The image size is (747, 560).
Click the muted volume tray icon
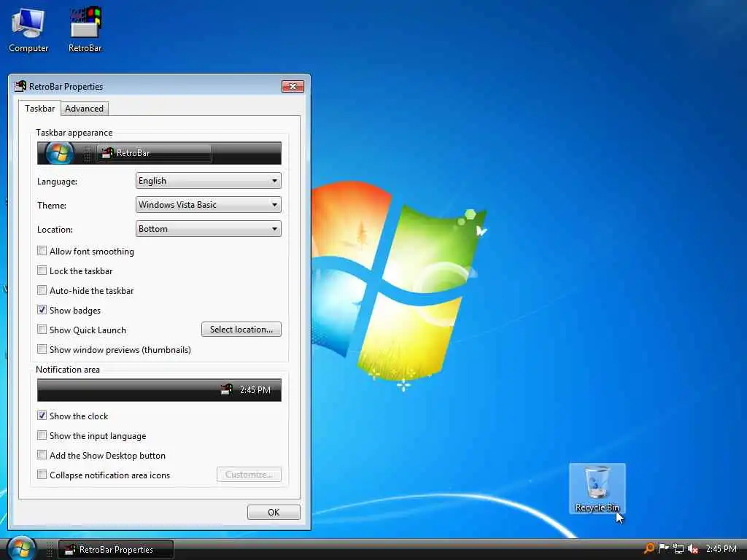point(693,549)
